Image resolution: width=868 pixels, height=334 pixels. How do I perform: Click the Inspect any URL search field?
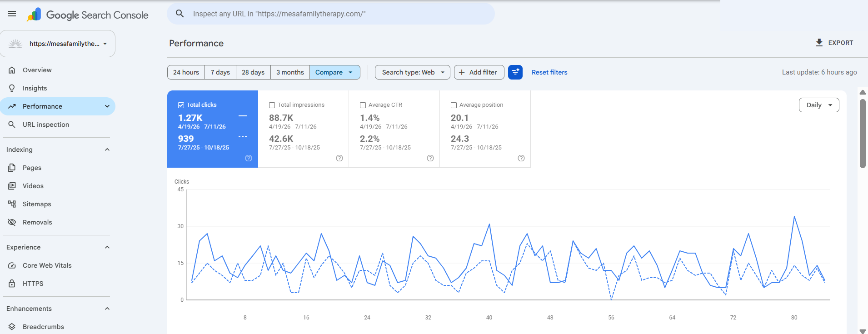point(331,14)
